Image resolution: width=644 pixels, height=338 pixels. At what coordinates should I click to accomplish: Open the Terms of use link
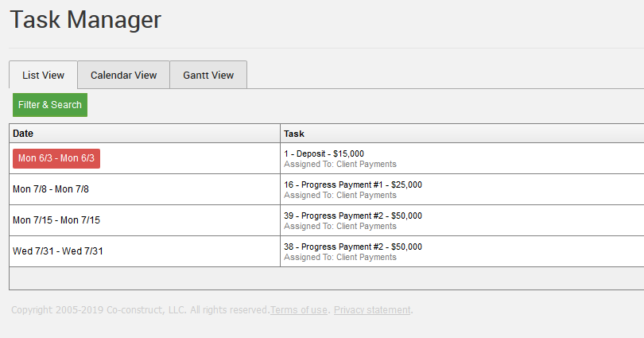click(299, 310)
